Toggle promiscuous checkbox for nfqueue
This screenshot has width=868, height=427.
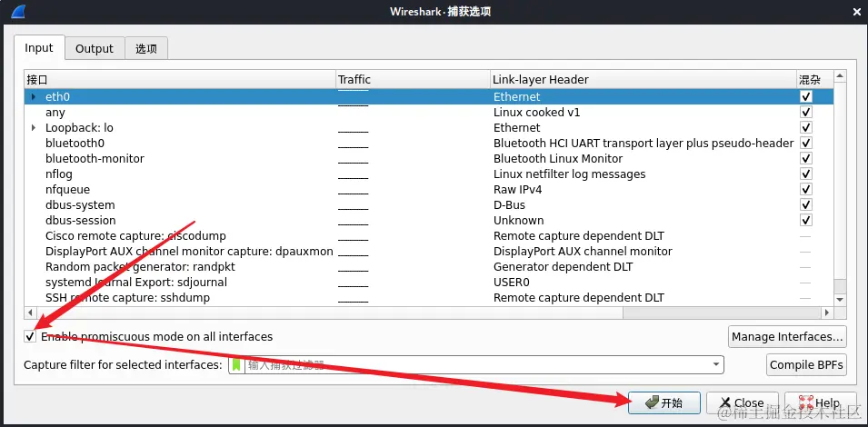pyautogui.click(x=806, y=189)
